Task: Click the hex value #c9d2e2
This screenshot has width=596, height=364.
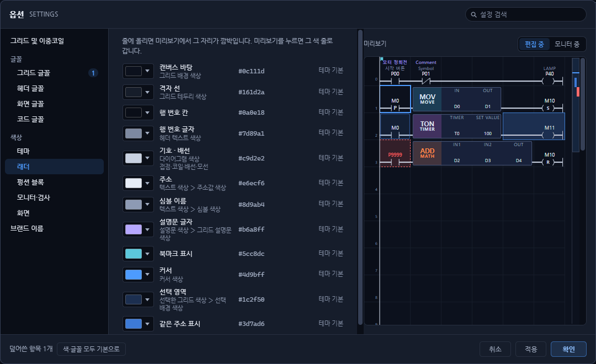Action: pos(251,158)
